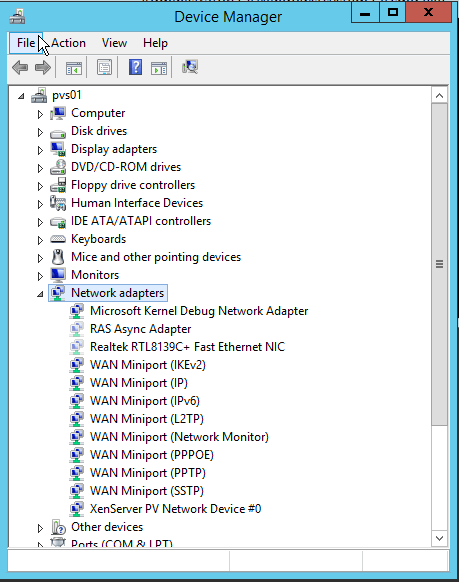Click the Network adapters category icon

58,293
